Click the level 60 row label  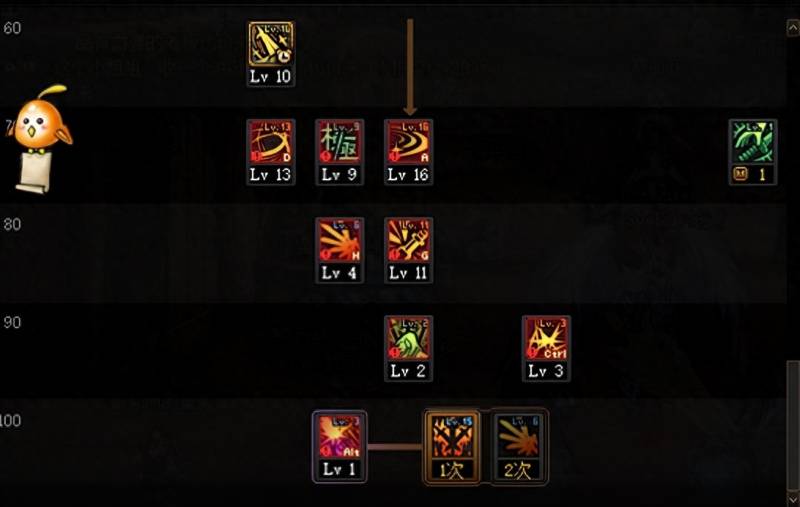point(12,28)
